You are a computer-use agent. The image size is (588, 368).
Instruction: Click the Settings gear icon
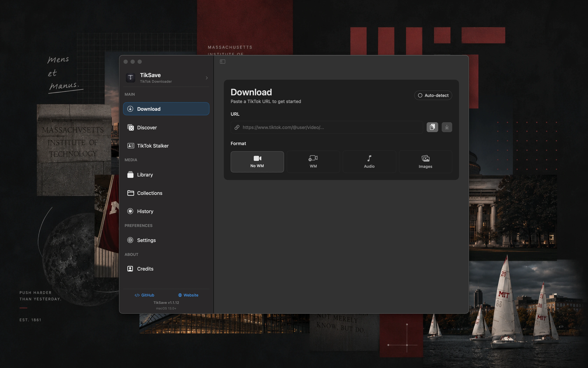click(x=130, y=240)
